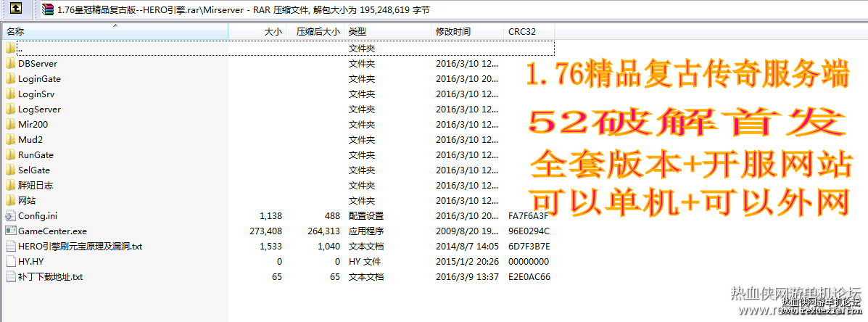
Task: Click the 应用程序 type cell
Action: point(366,231)
